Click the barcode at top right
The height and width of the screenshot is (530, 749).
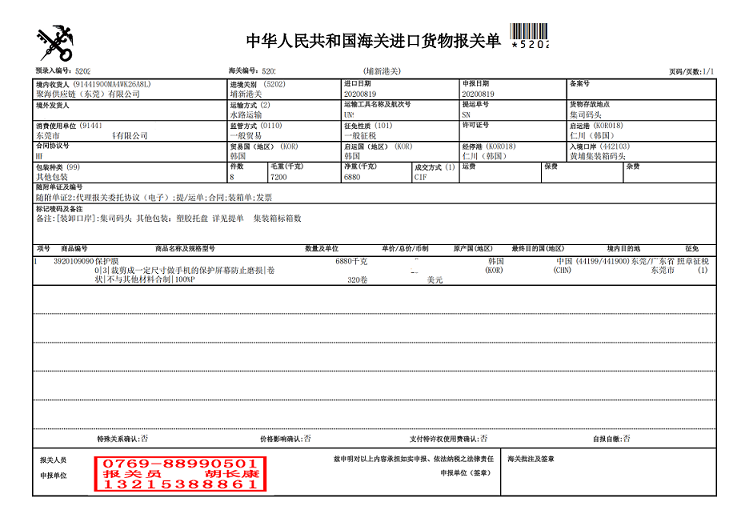(530, 38)
